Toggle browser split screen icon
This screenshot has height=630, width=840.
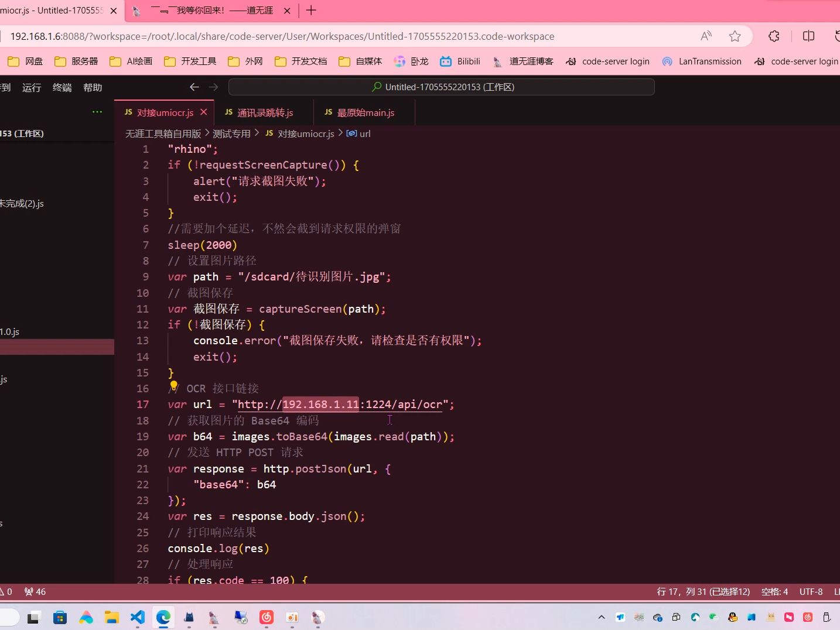coord(808,36)
